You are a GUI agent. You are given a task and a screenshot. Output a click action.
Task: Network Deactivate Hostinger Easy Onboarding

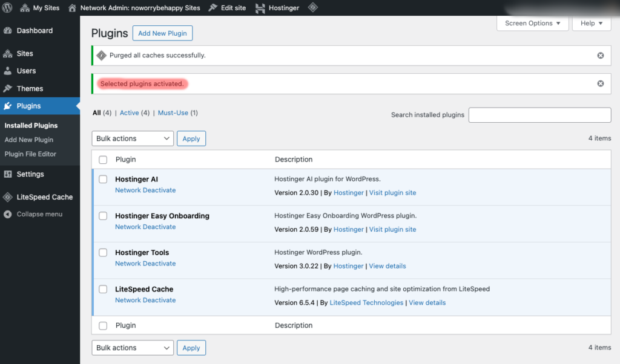tap(145, 227)
